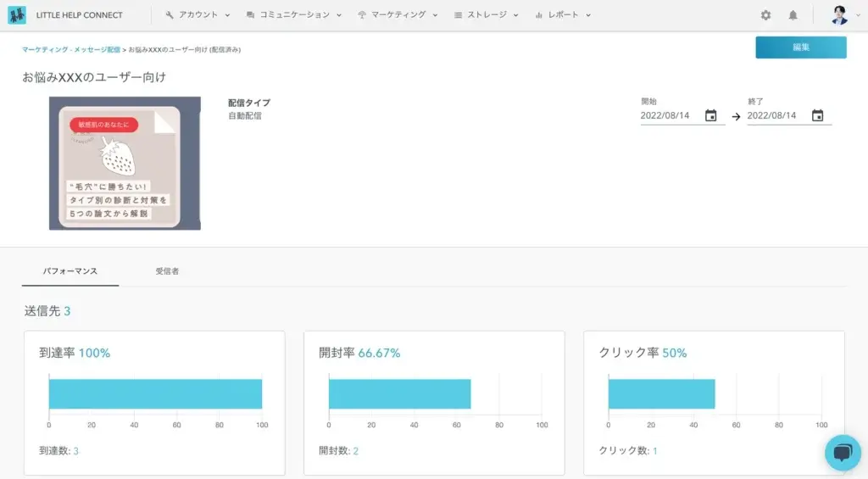868x479 pixels.
Task: Open the settings gear icon
Action: [765, 15]
